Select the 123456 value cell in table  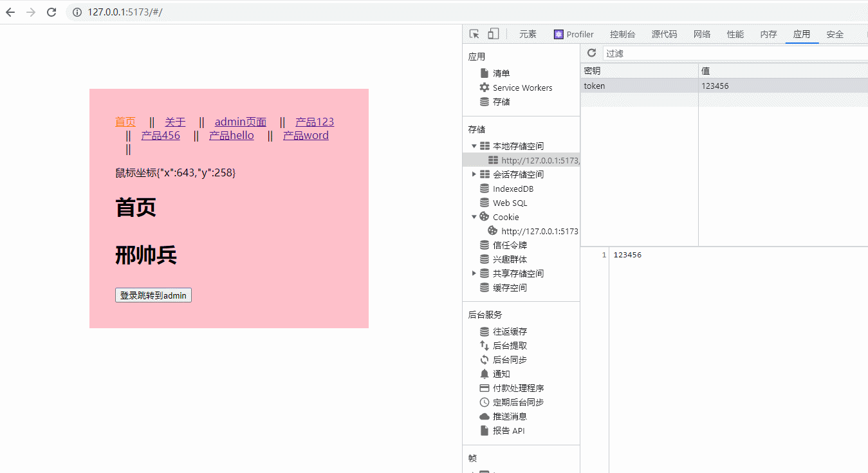783,86
